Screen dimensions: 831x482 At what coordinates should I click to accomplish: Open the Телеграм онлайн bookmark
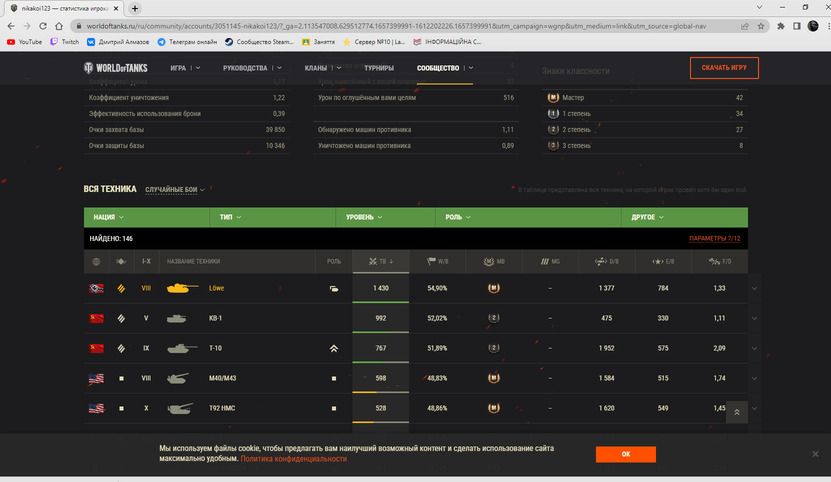187,42
